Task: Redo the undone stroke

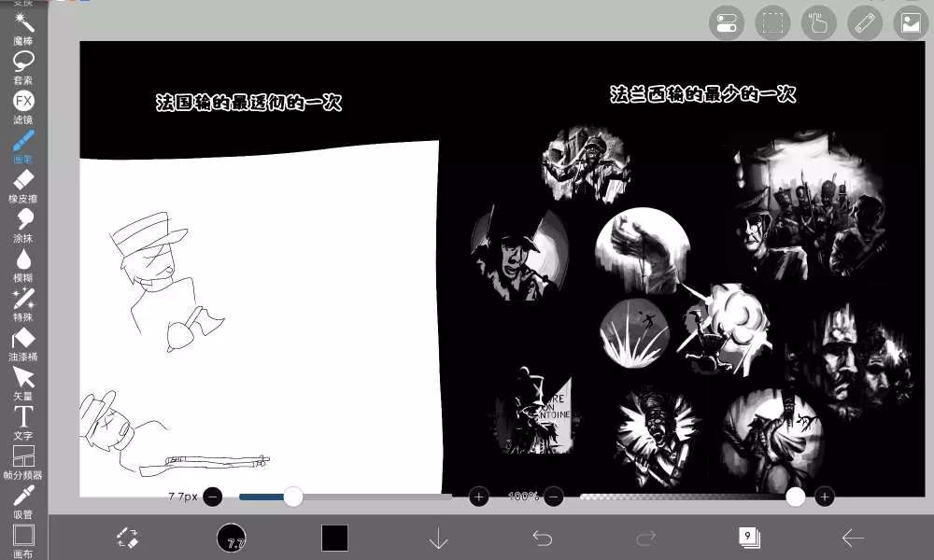Action: 645,538
